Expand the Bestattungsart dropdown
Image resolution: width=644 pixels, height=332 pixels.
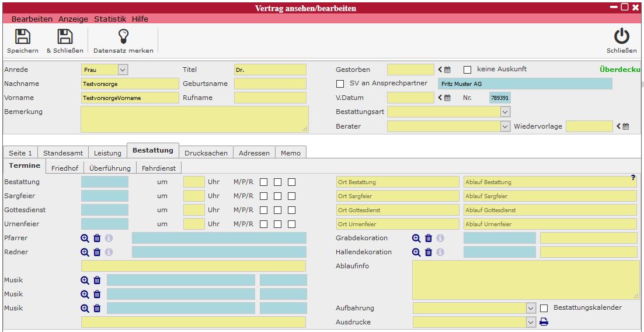coord(505,112)
